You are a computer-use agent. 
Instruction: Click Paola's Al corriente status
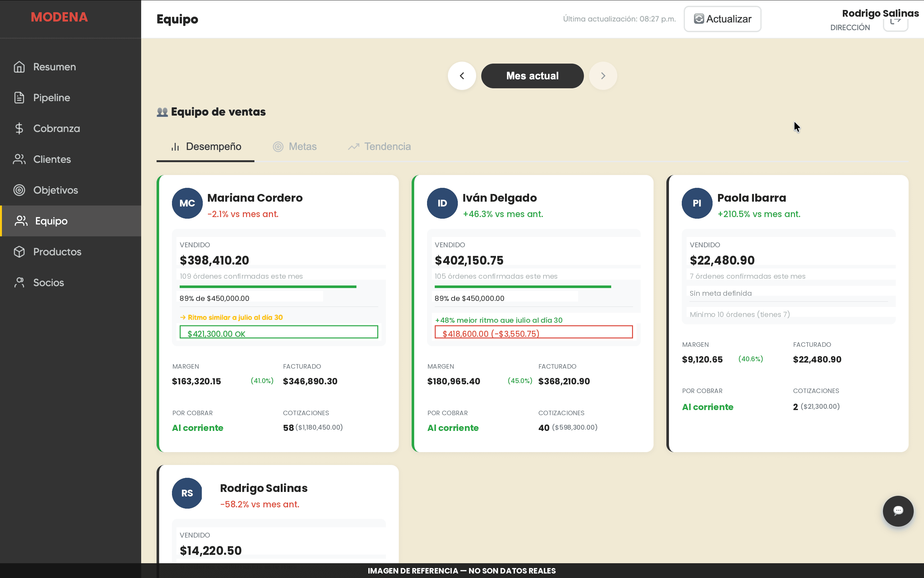click(x=707, y=407)
